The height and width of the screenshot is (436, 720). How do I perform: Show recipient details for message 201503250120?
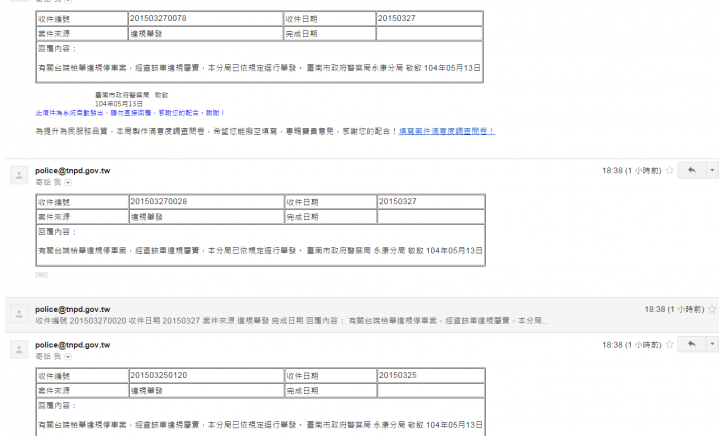pyautogui.click(x=68, y=357)
